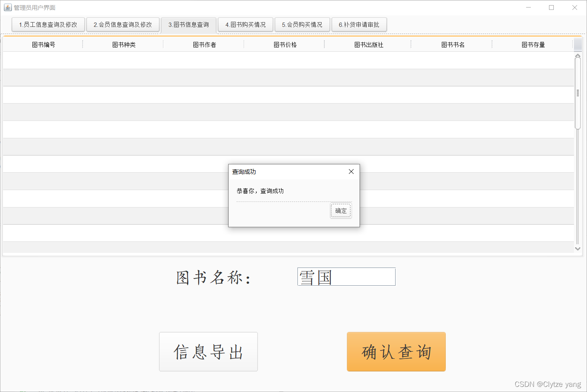Screen dimensions: 587x392
Task: Click the 图书出版社 column header
Action: [x=368, y=45]
